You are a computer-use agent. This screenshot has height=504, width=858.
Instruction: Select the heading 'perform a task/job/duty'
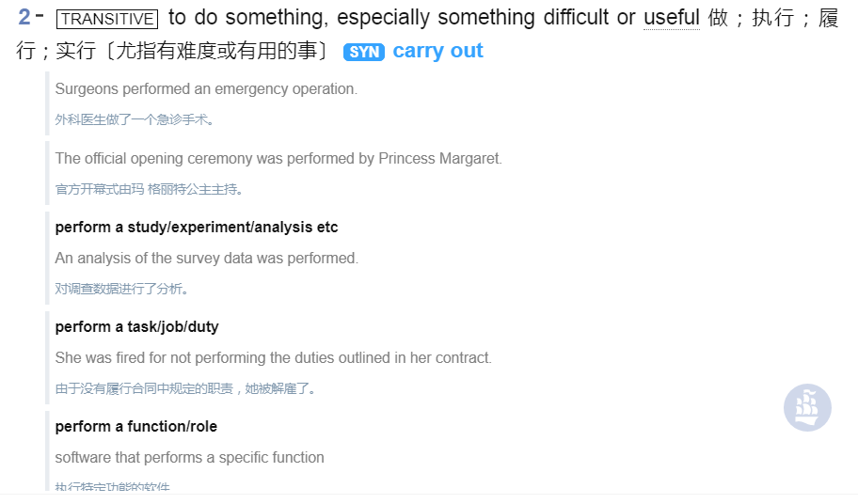tap(136, 327)
